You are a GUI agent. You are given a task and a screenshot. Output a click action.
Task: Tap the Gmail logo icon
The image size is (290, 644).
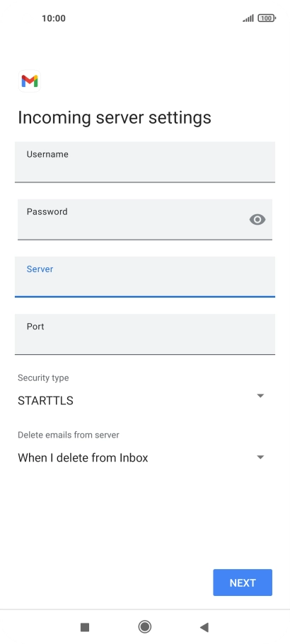pyautogui.click(x=30, y=81)
